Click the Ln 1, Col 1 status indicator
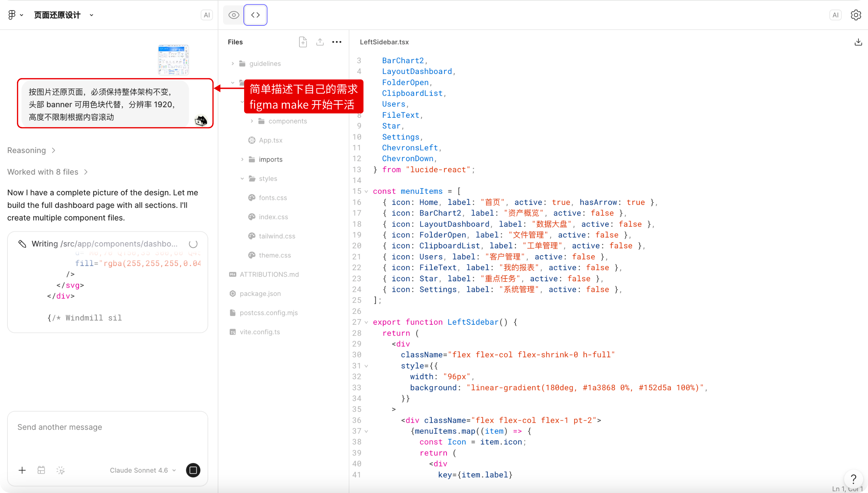Screen dimensions: 868x493 (847, 489)
